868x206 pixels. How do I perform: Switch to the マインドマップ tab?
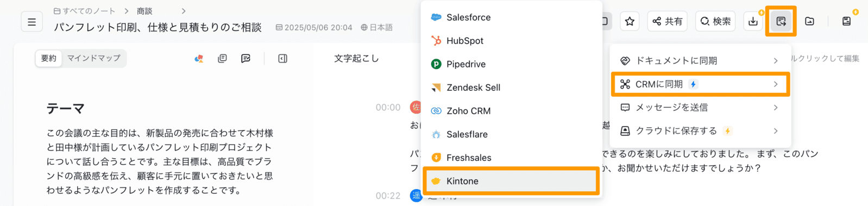94,58
